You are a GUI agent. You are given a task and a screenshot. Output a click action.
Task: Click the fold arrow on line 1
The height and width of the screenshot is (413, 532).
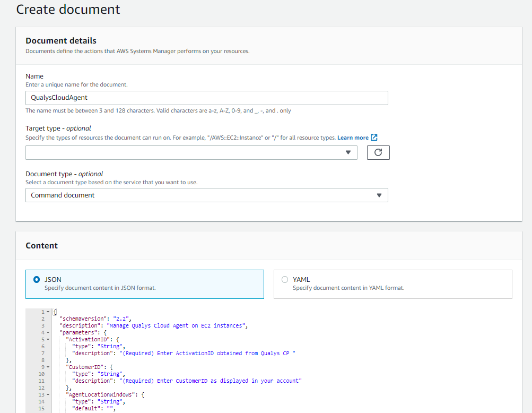pyautogui.click(x=47, y=312)
